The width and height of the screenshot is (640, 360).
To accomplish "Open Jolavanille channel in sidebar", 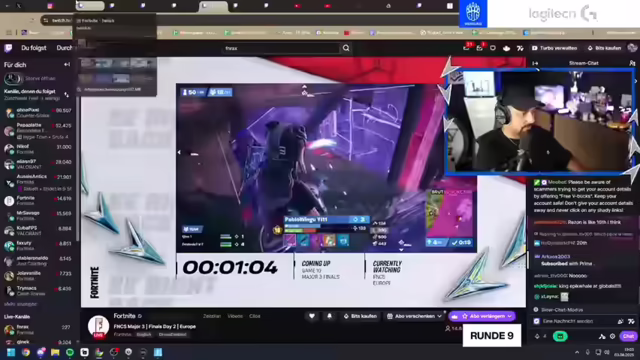I will 38,276.
